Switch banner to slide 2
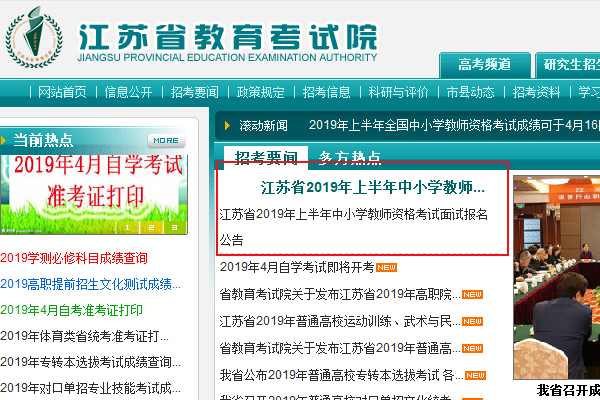This screenshot has width=600, height=400. 152,227
